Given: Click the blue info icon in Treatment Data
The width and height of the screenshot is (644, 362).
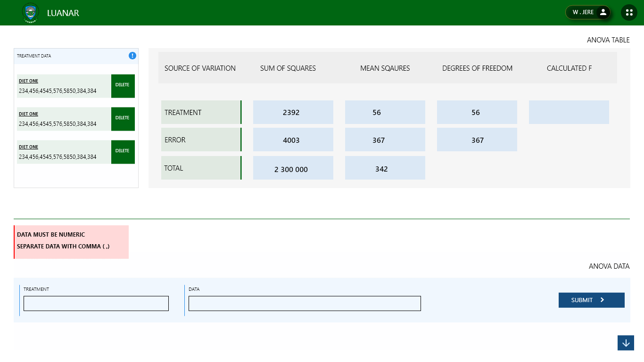Looking at the screenshot, I should [x=132, y=56].
